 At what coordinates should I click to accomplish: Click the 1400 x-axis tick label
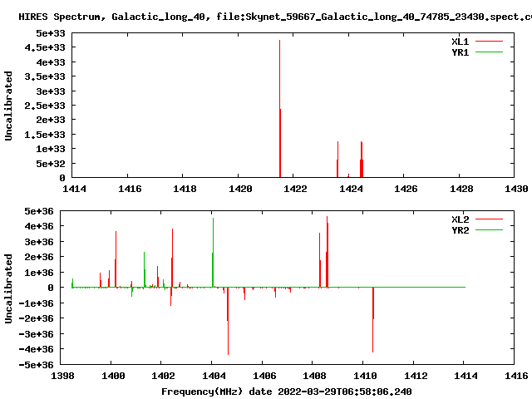(x=113, y=376)
